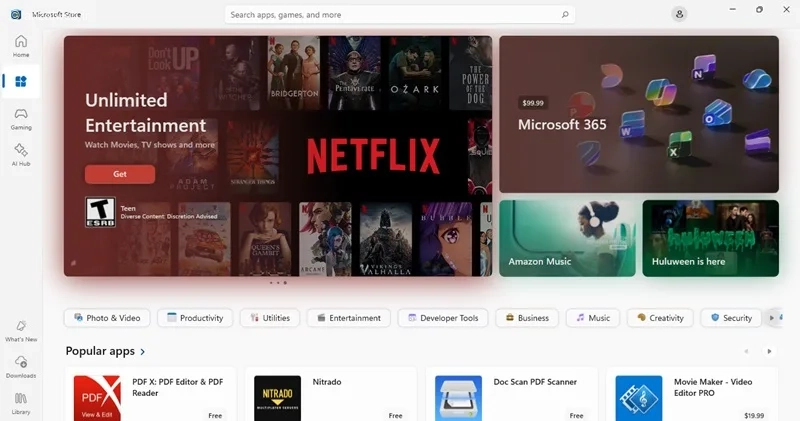Click the ESRB Teen rating badge
The image size is (800, 421).
100,212
